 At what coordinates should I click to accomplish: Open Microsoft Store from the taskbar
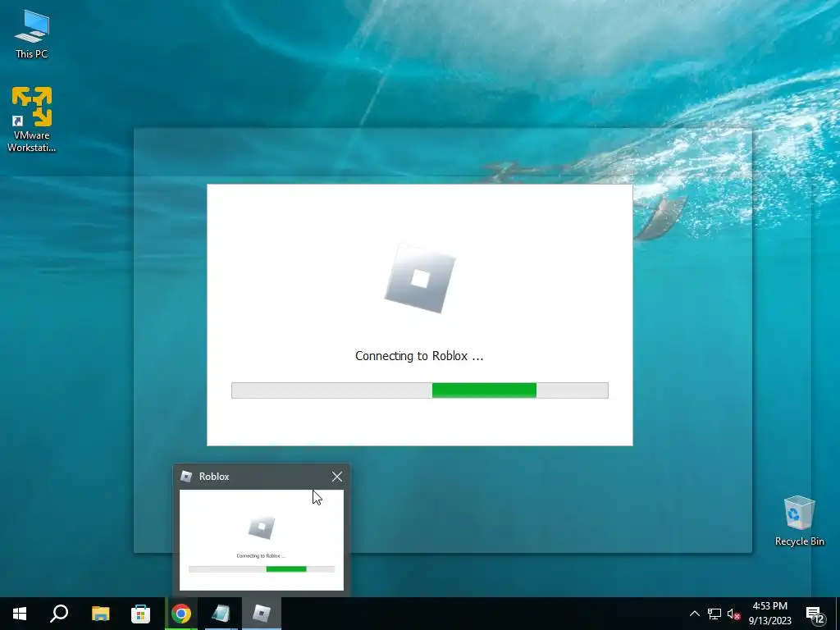[x=140, y=614]
